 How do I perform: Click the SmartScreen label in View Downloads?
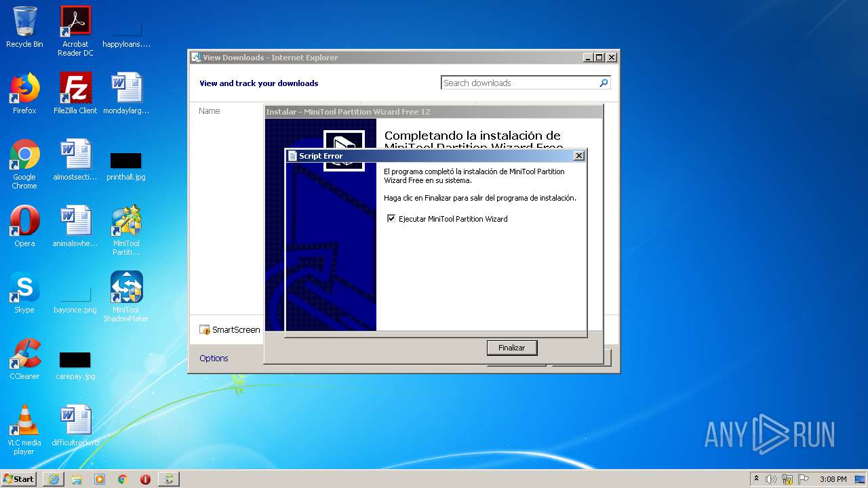click(x=235, y=329)
